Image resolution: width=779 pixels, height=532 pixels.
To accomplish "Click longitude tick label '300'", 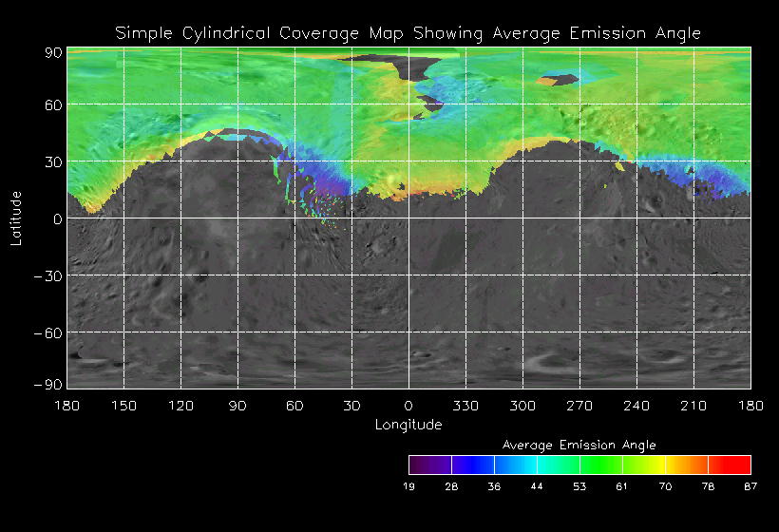I will (522, 406).
